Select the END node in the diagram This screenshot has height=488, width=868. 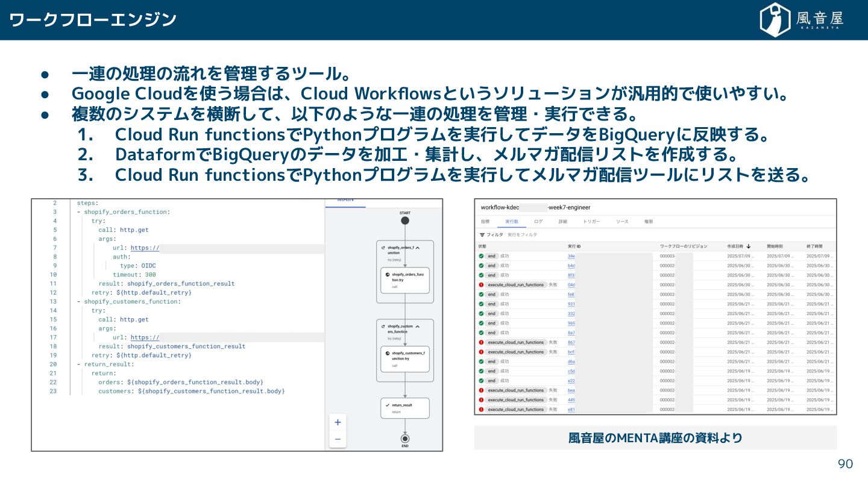[x=405, y=439]
